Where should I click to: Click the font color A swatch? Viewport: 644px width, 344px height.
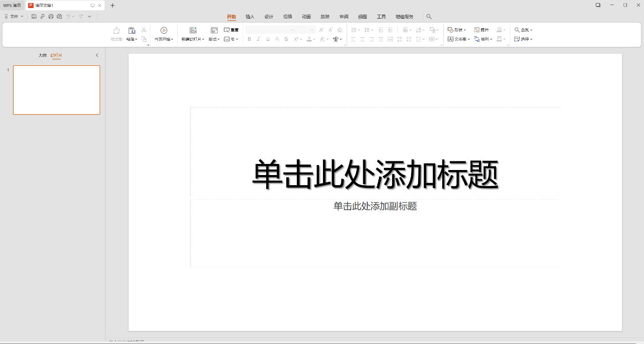[x=309, y=39]
